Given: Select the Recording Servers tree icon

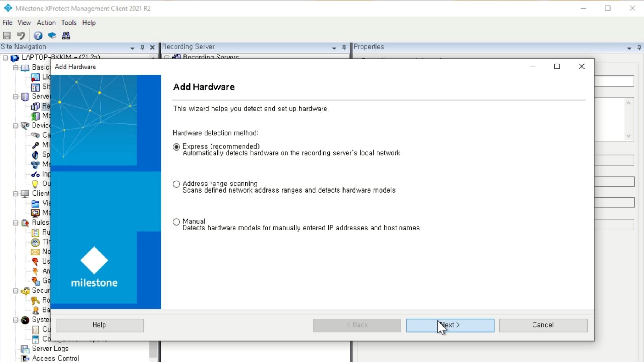Looking at the screenshot, I should pos(35,107).
